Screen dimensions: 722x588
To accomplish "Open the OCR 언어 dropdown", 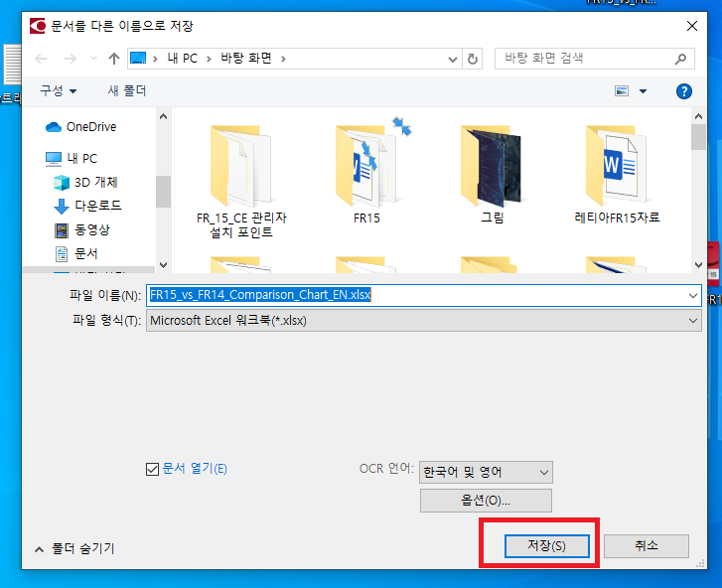I will (486, 473).
